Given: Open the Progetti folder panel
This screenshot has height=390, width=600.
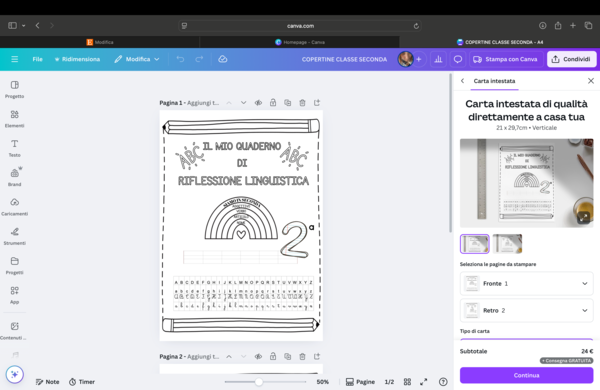Looking at the screenshot, I should (15, 265).
